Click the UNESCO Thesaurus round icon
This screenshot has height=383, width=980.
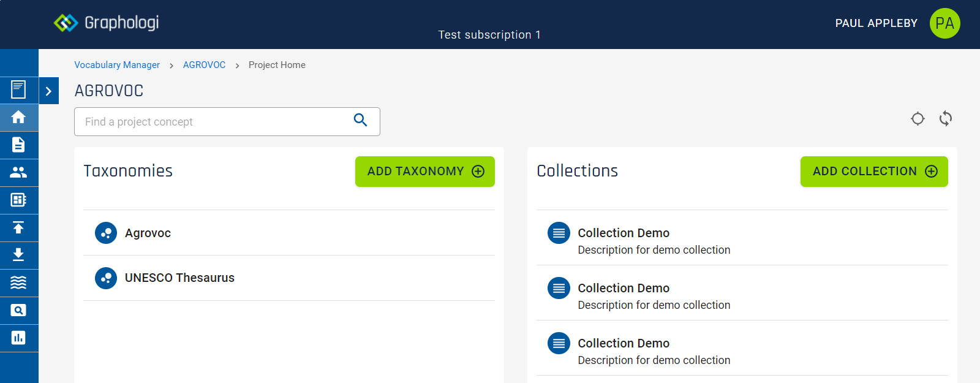(106, 278)
